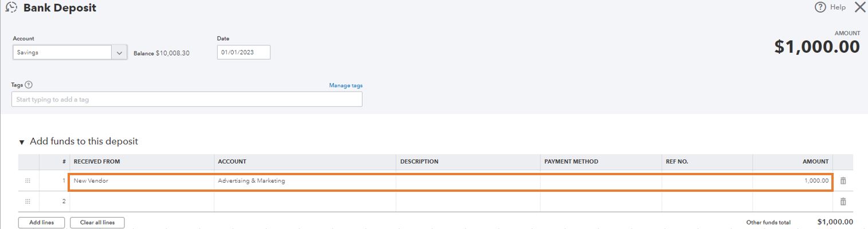The image size is (868, 229).
Task: Click the Manage tags link
Action: (x=345, y=85)
